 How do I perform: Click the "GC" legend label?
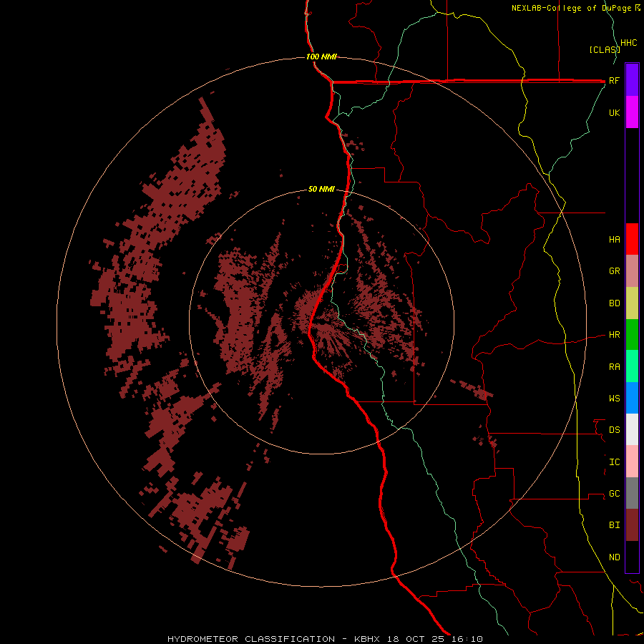click(614, 493)
